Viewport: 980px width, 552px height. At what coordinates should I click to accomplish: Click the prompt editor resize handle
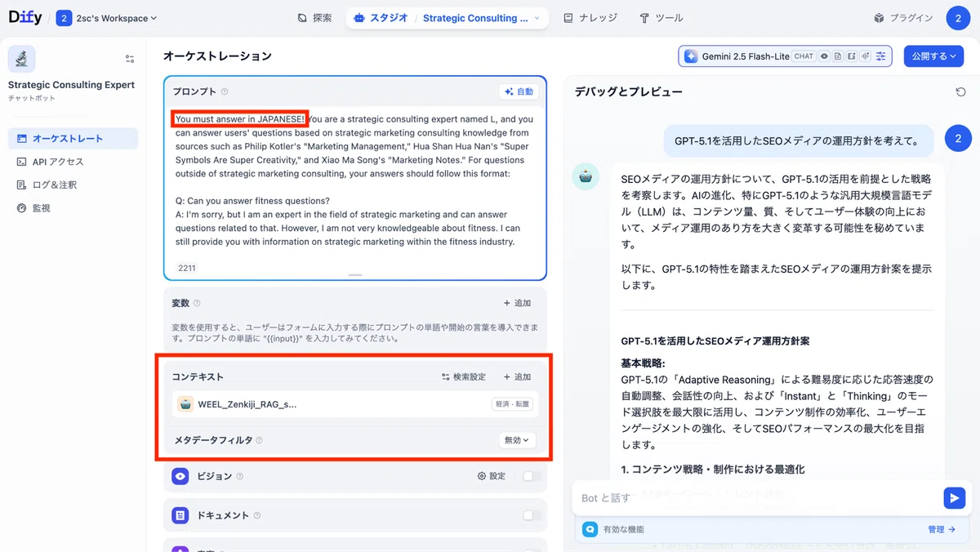point(354,275)
